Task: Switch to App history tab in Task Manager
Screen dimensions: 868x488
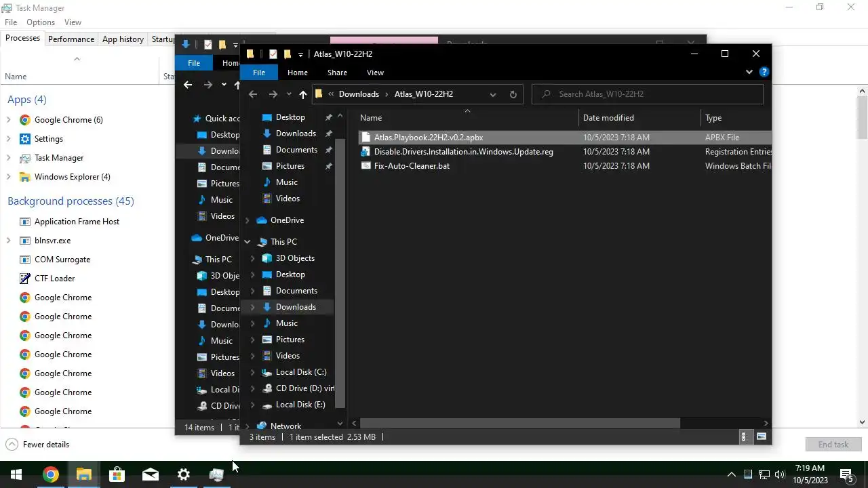Action: point(123,39)
